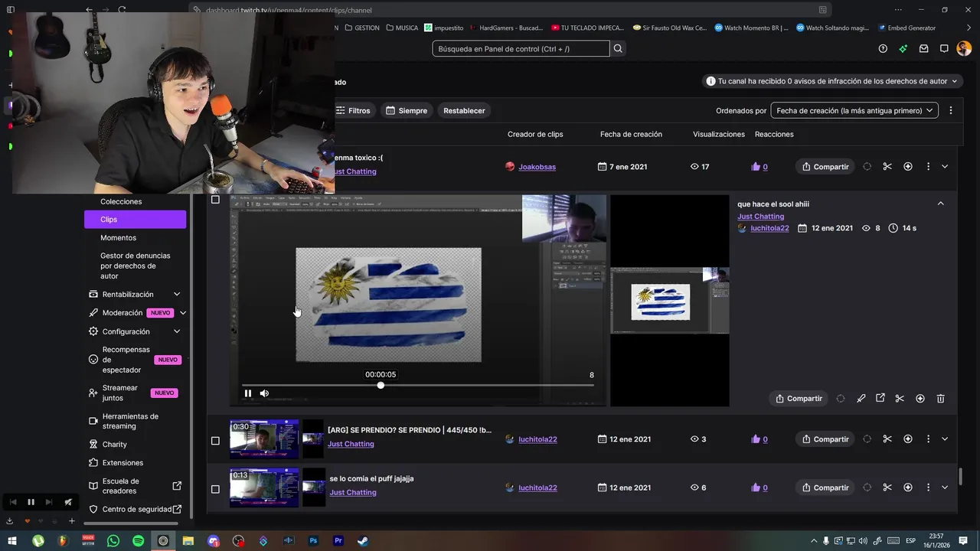980x551 pixels.
Task: Select Clips in the sidebar
Action: pyautogui.click(x=135, y=220)
